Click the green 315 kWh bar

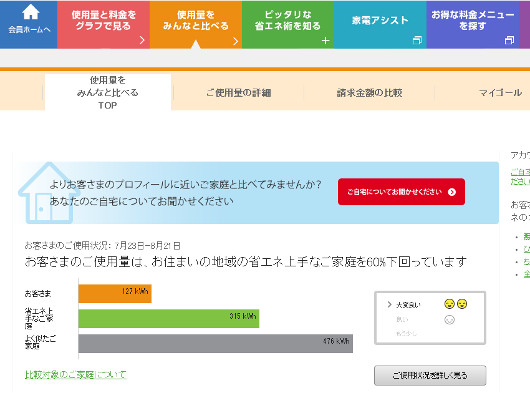tap(169, 318)
